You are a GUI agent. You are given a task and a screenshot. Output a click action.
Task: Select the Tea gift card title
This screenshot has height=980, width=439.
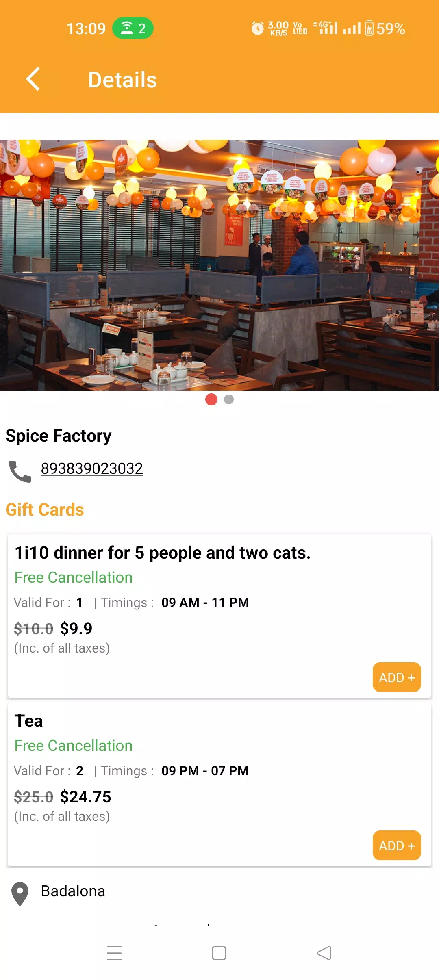pos(28,721)
